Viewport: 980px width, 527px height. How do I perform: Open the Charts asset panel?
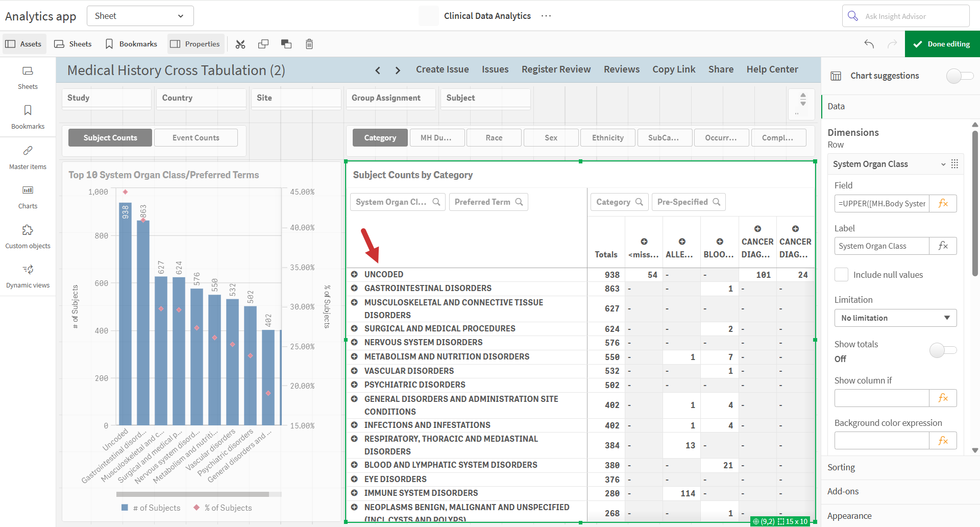coord(28,197)
